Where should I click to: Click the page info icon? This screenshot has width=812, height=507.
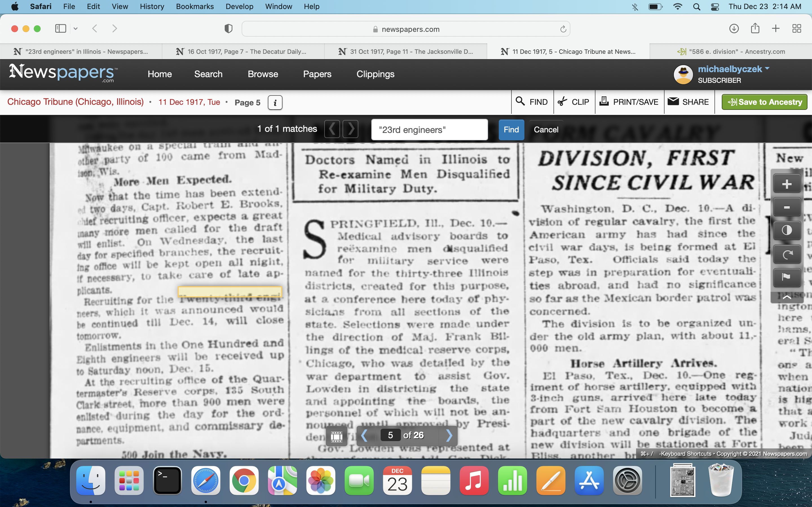[275, 103]
